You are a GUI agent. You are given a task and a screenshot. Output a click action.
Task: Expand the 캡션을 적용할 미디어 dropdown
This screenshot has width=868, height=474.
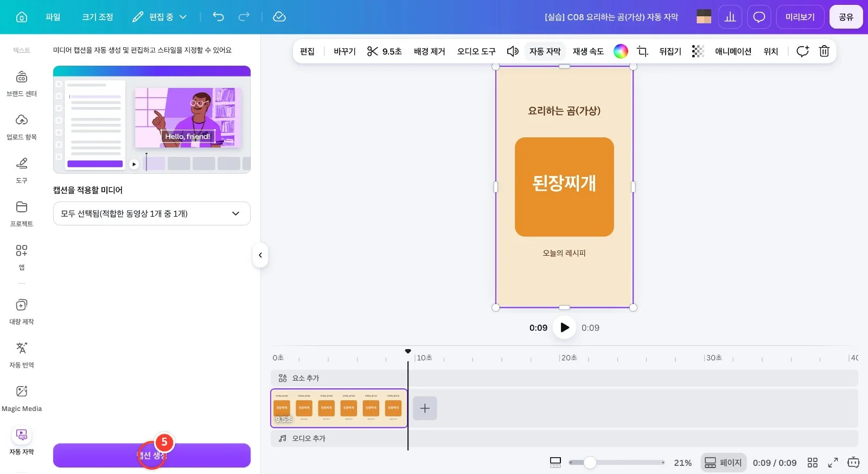(x=152, y=213)
